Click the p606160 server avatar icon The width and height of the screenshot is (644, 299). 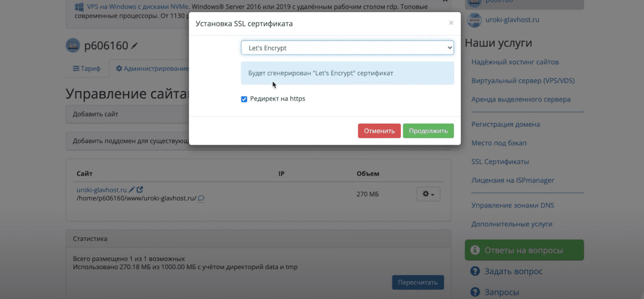73,45
